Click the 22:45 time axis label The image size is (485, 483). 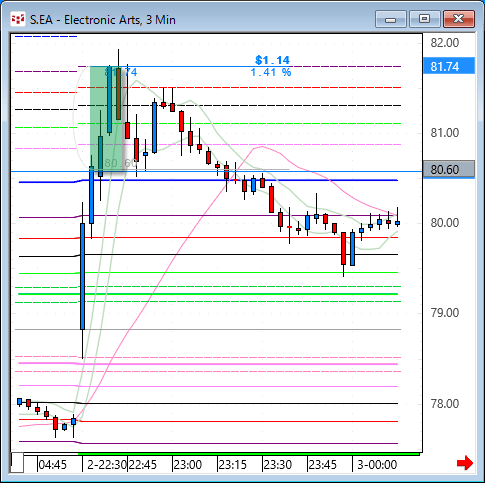pos(143,464)
